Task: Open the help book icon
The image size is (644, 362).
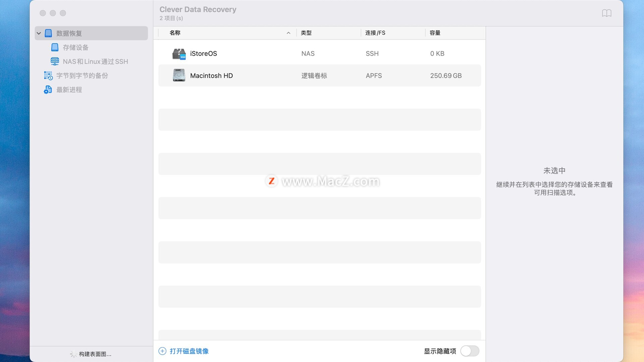Action: [x=606, y=13]
